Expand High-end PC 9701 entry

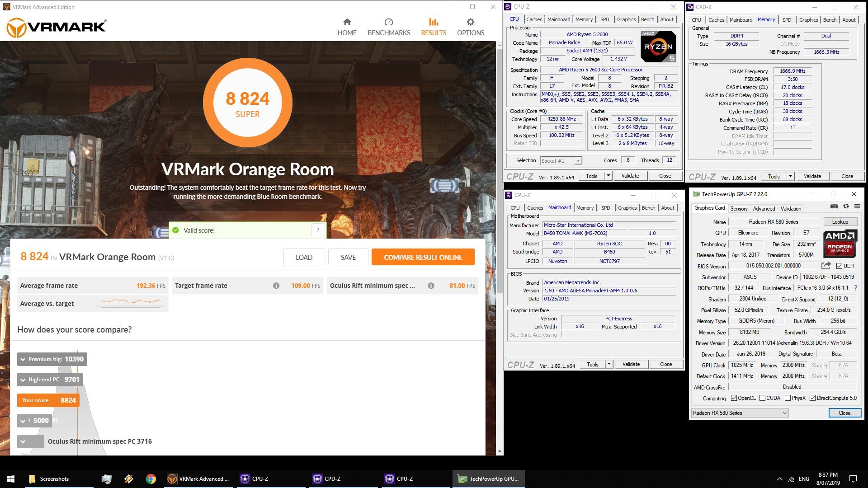tap(50, 380)
